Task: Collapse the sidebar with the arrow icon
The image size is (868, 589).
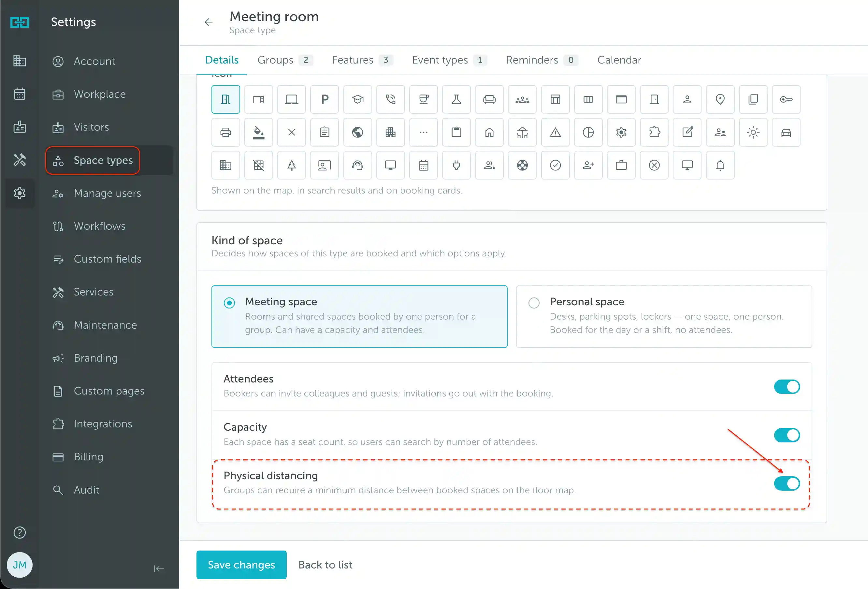Action: click(x=159, y=568)
